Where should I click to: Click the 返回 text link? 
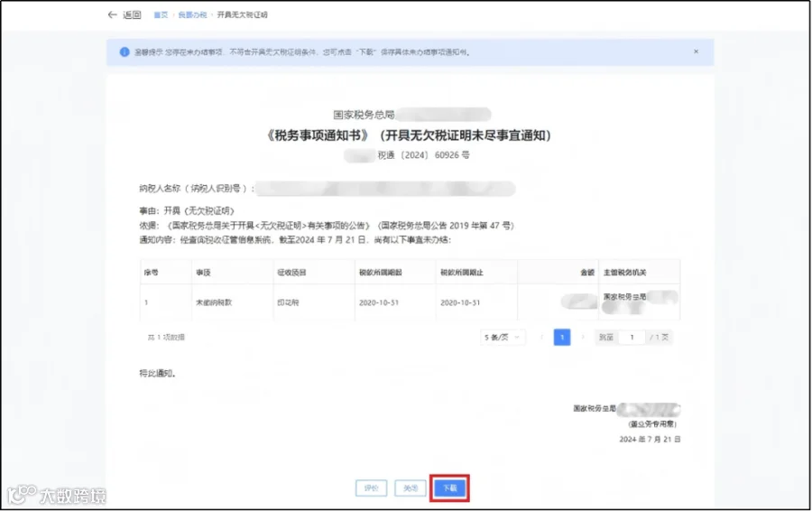pyautogui.click(x=132, y=15)
